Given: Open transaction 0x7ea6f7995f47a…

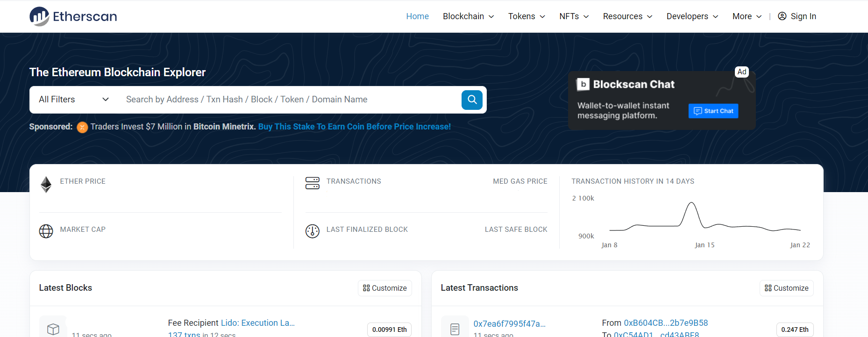Looking at the screenshot, I should pos(510,323).
